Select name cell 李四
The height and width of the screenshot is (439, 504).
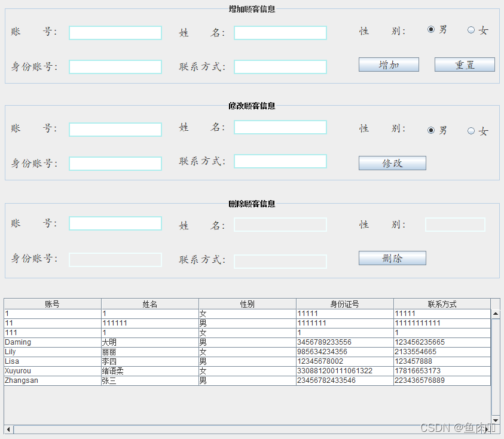pyautogui.click(x=150, y=361)
